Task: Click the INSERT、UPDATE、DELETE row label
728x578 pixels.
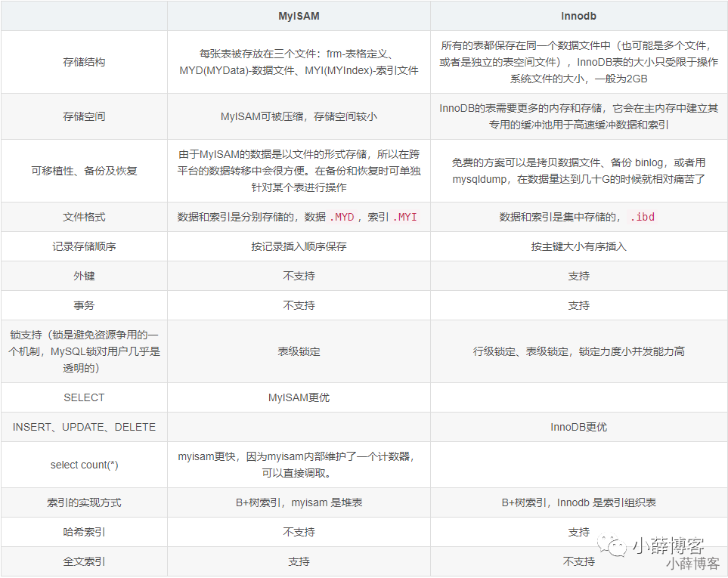Action: (84, 427)
